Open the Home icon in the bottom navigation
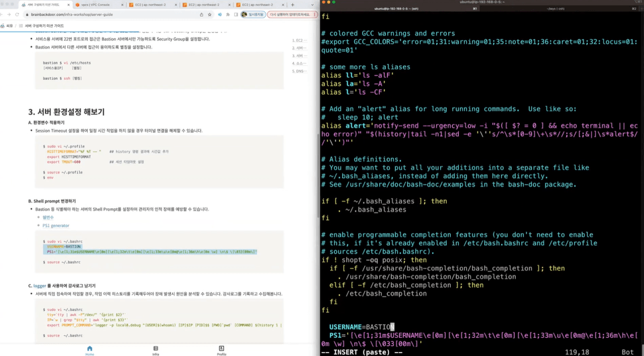The width and height of the screenshot is (644, 356). tap(89, 350)
